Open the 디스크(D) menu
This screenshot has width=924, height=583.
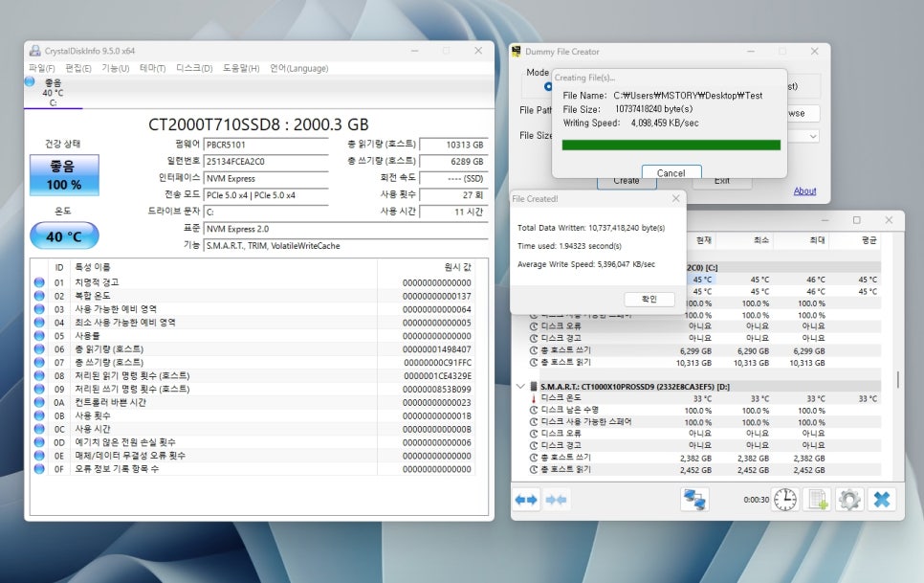coord(194,68)
